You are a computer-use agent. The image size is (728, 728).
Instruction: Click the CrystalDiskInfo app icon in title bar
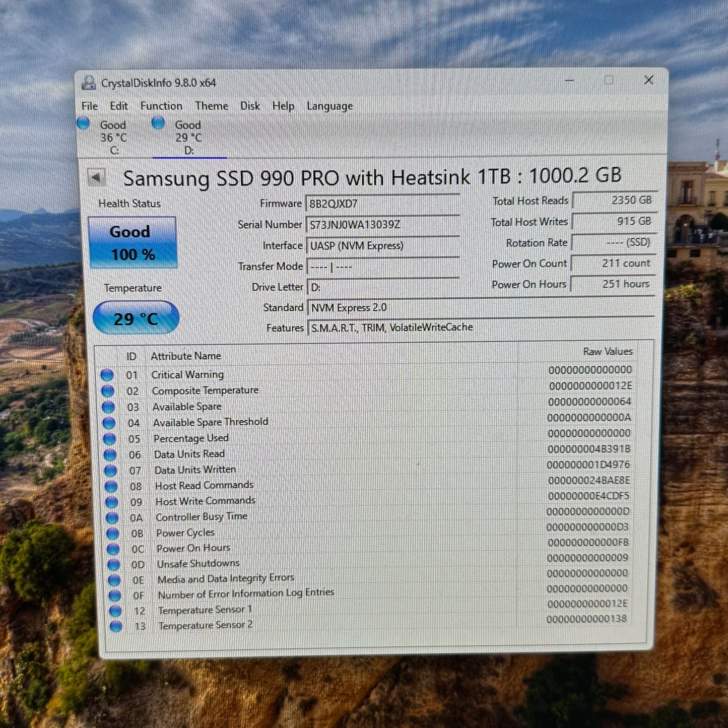coord(89,83)
